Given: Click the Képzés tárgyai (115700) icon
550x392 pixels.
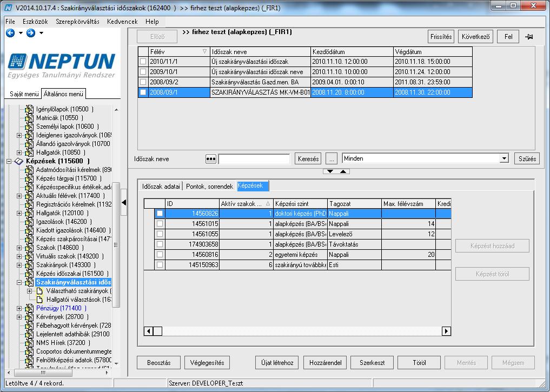Looking at the screenshot, I should coord(29,178).
